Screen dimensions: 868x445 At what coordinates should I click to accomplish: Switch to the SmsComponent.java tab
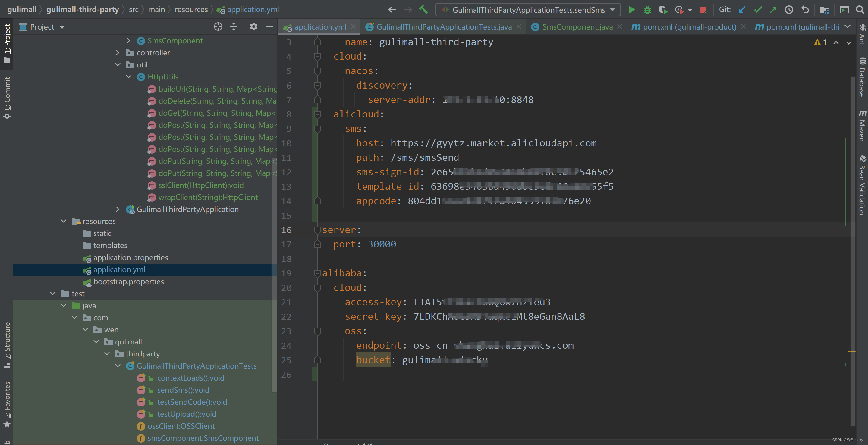point(577,27)
